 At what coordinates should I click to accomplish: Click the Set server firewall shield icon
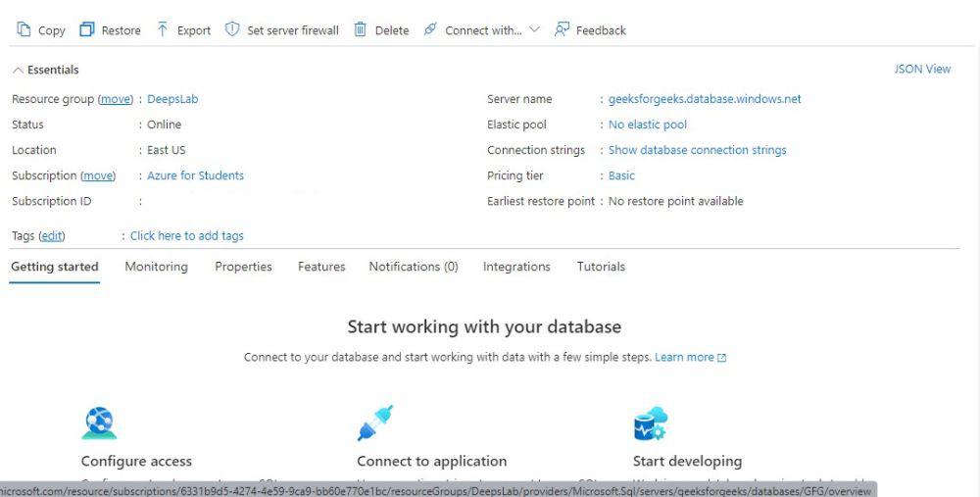232,30
